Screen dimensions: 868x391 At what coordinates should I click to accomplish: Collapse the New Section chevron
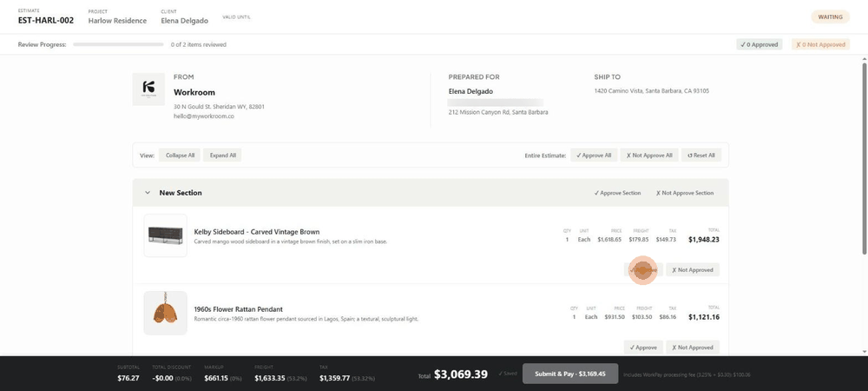(x=148, y=193)
